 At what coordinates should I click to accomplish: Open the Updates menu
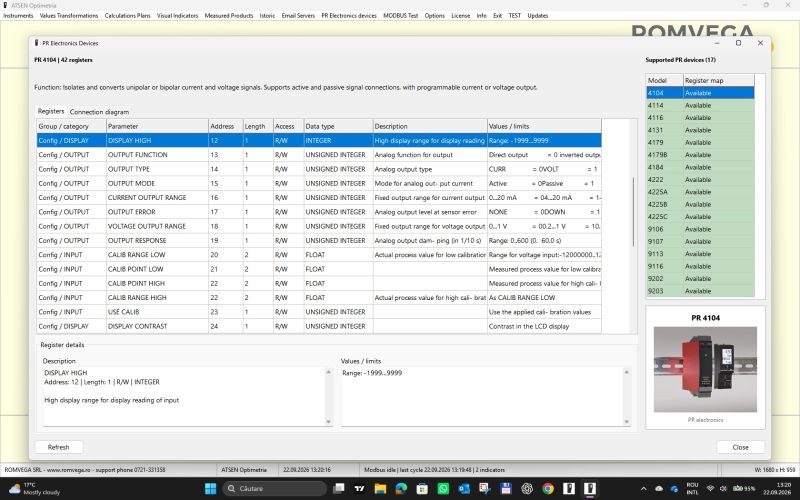pyautogui.click(x=538, y=16)
